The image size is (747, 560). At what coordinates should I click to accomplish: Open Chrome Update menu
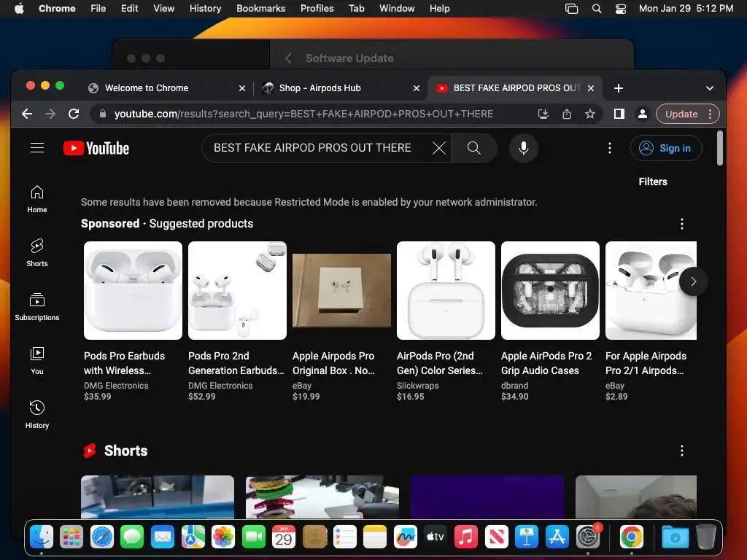tap(687, 114)
